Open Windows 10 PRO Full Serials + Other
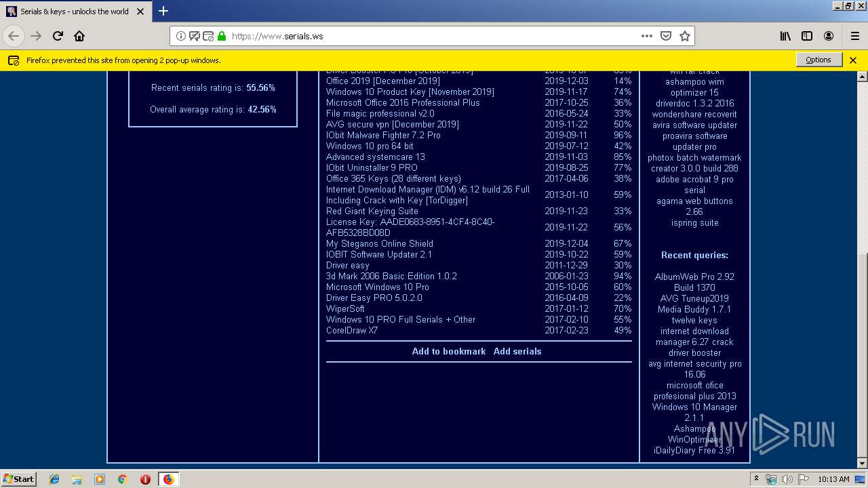868x488 pixels. click(401, 319)
